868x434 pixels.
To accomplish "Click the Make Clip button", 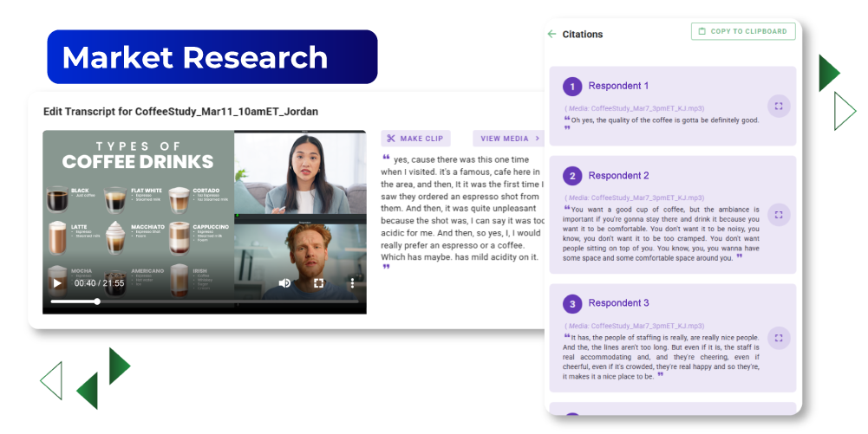I will pos(415,139).
